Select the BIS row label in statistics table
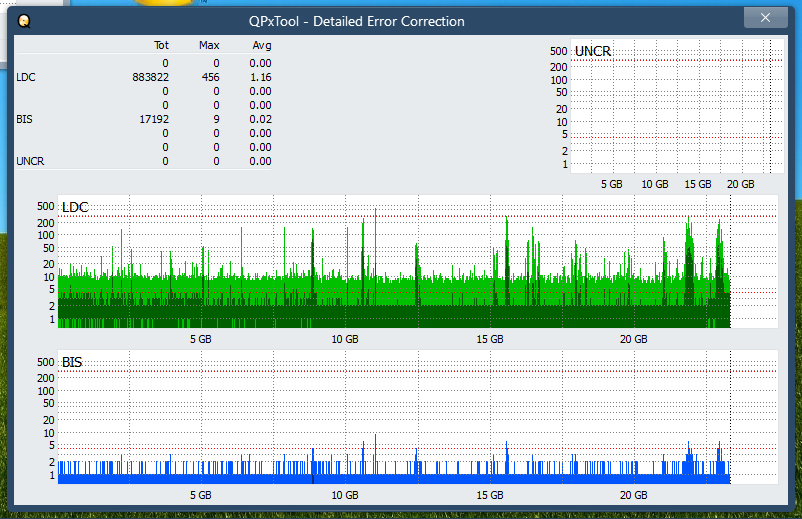 [24, 119]
